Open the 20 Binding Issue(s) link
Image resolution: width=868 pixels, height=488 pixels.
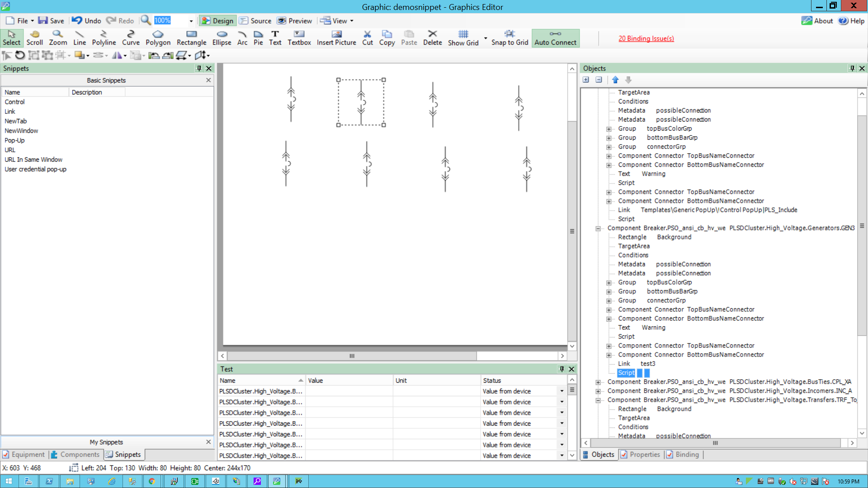[646, 38]
